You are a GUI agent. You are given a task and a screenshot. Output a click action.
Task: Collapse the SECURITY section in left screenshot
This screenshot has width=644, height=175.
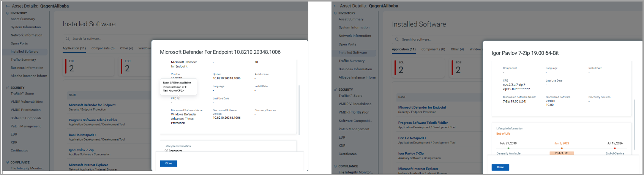click(x=7, y=88)
